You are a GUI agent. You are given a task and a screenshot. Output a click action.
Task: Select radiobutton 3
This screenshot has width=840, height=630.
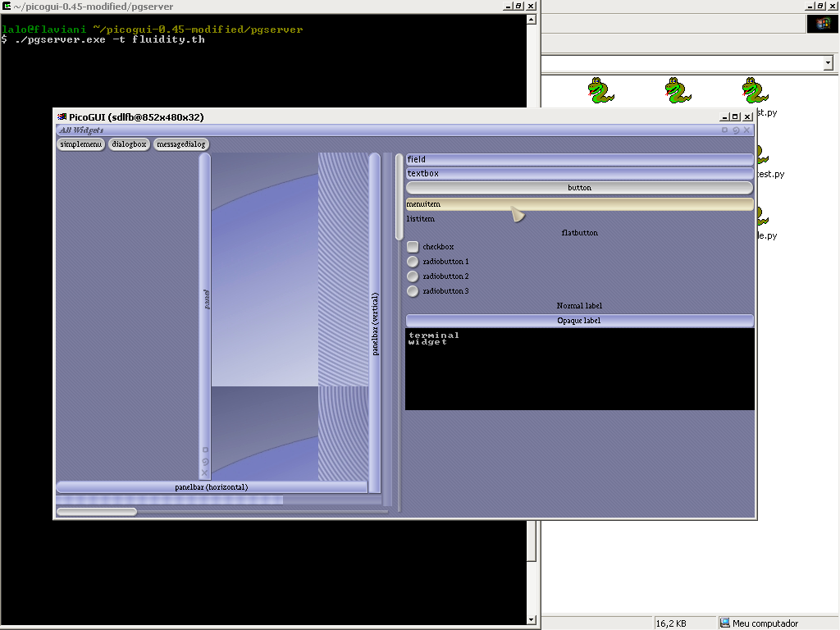pos(413,291)
